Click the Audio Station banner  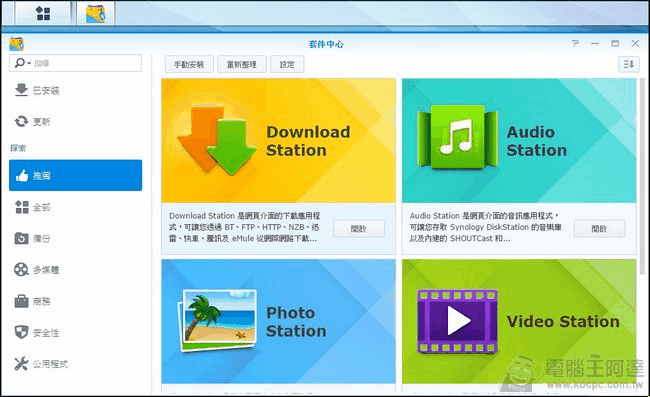pyautogui.click(x=519, y=140)
